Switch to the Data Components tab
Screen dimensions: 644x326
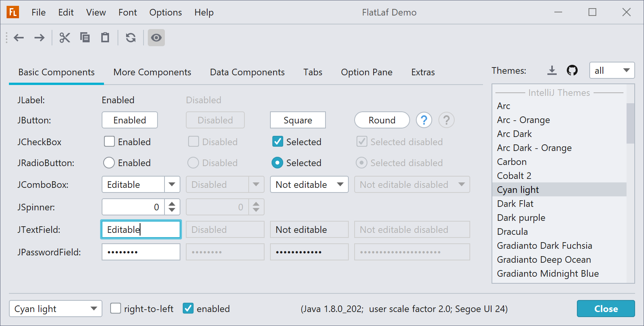[x=247, y=72]
